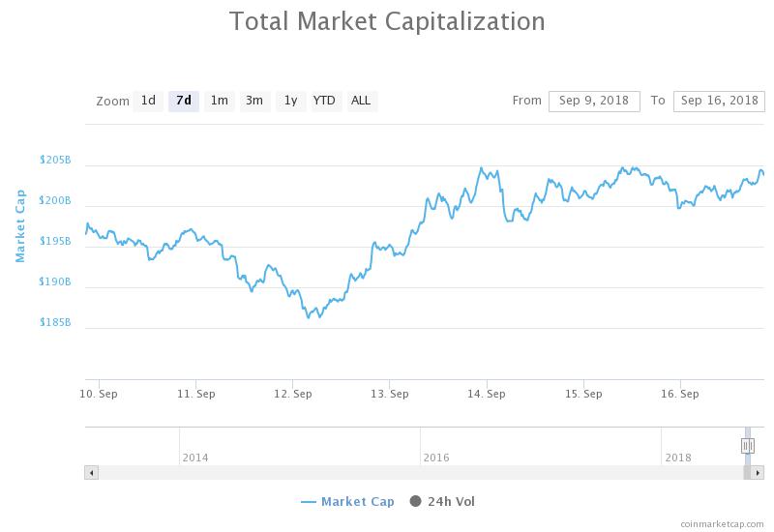The image size is (774, 532).
Task: Grab the navigator range handle grip
Action: pos(747,446)
